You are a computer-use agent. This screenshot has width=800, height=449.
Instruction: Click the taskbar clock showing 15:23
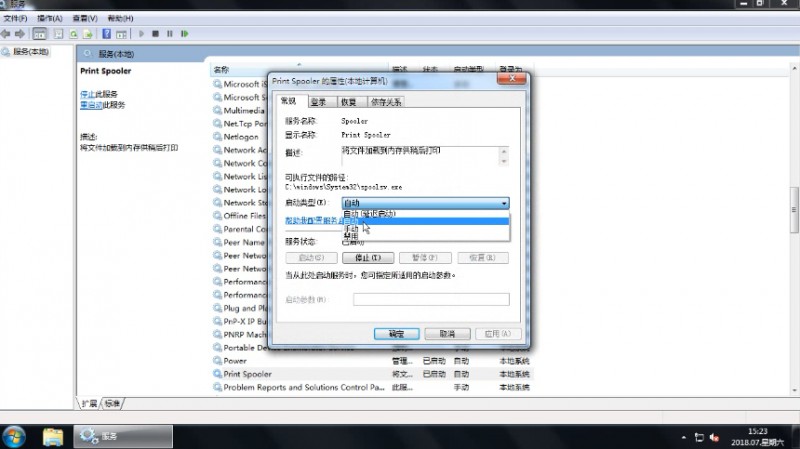tap(758, 432)
